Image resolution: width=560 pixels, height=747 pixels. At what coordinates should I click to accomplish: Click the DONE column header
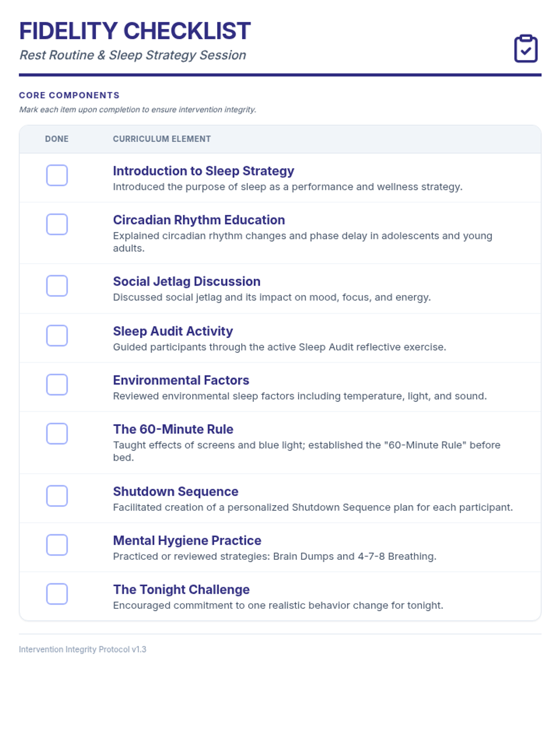tap(57, 139)
